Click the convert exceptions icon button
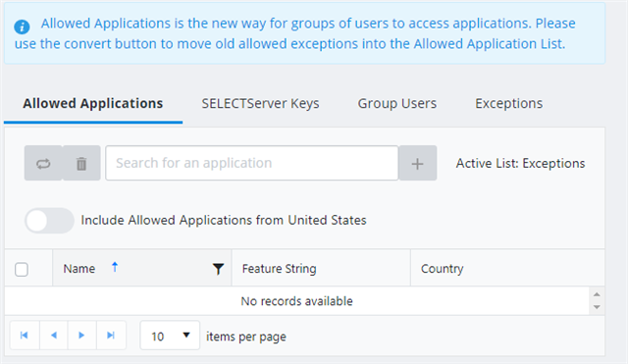The height and width of the screenshot is (364, 628). pos(43,164)
